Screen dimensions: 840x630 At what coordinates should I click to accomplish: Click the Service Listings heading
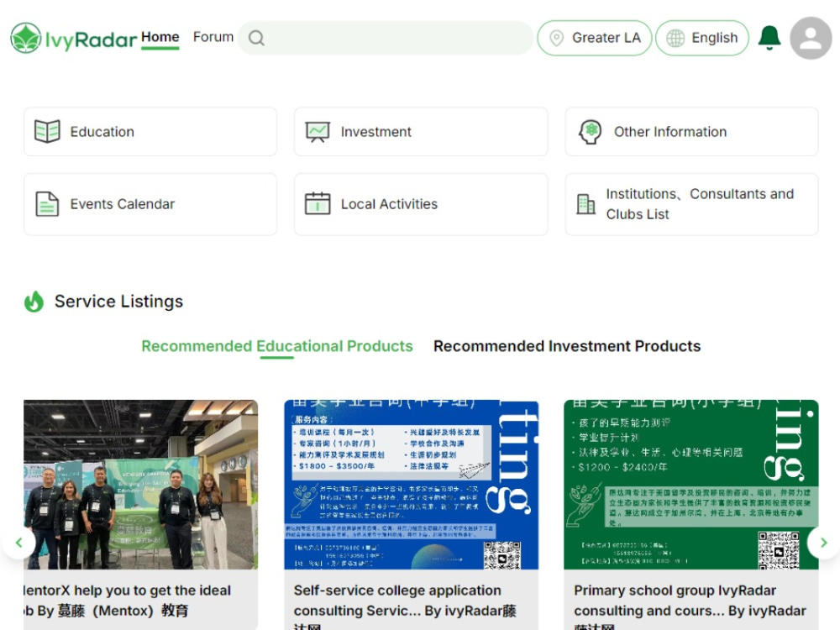point(119,302)
